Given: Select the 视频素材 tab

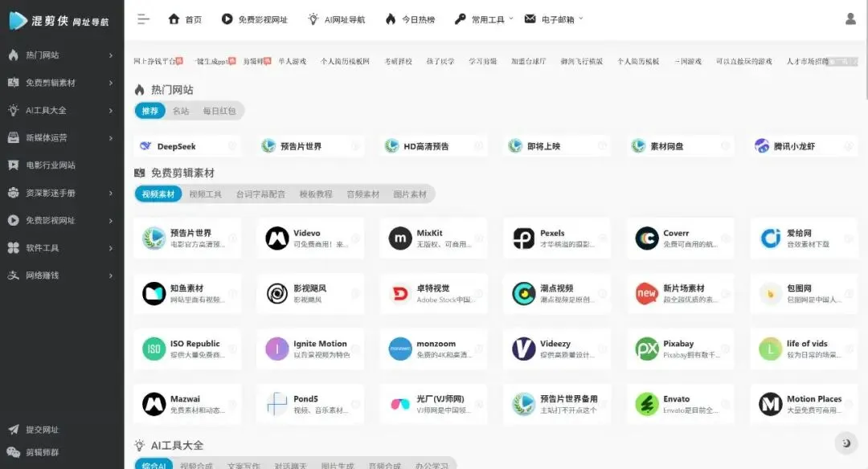Looking at the screenshot, I should (x=158, y=194).
